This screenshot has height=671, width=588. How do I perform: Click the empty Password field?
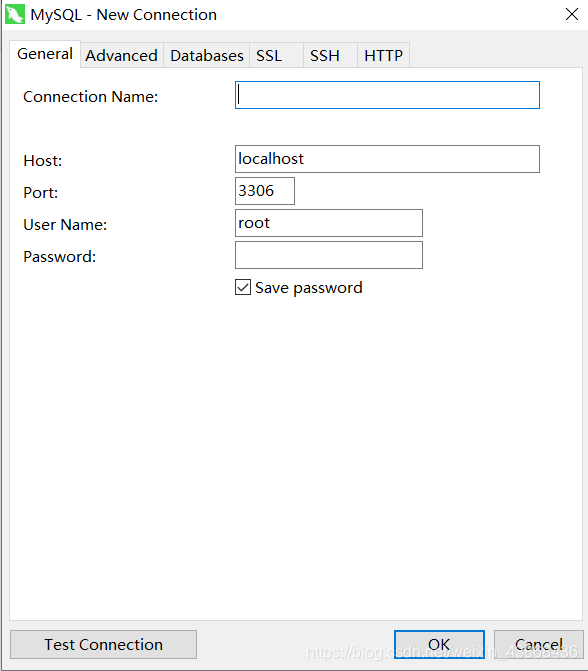pyautogui.click(x=329, y=255)
